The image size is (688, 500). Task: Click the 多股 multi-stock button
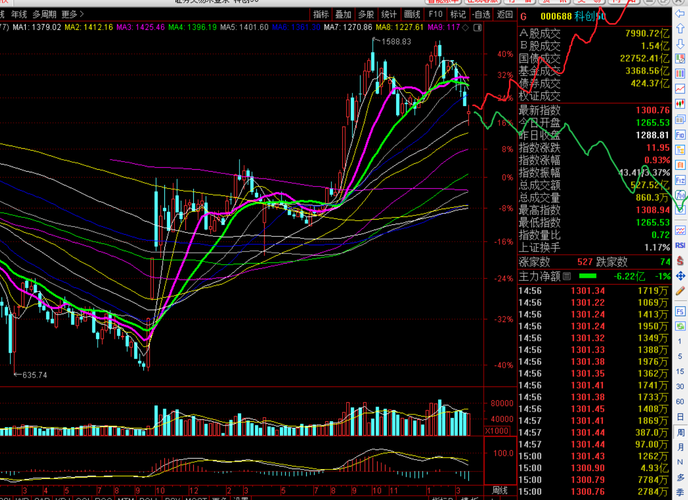tap(366, 14)
